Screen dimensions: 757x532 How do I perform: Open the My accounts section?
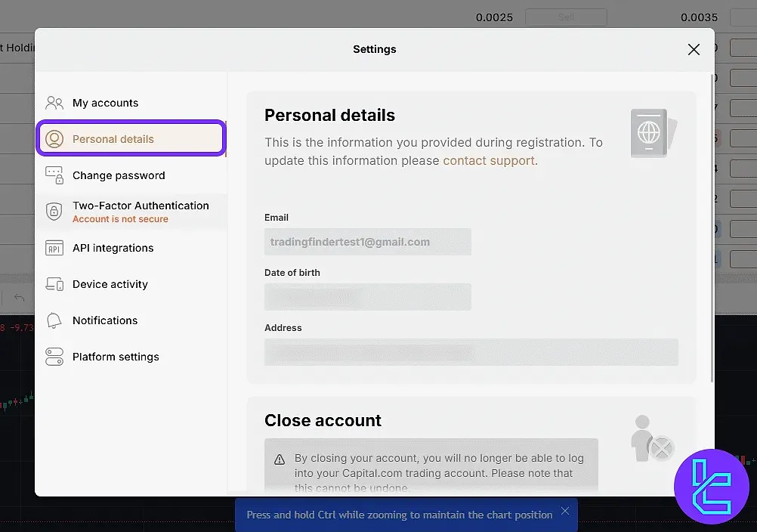coord(105,103)
